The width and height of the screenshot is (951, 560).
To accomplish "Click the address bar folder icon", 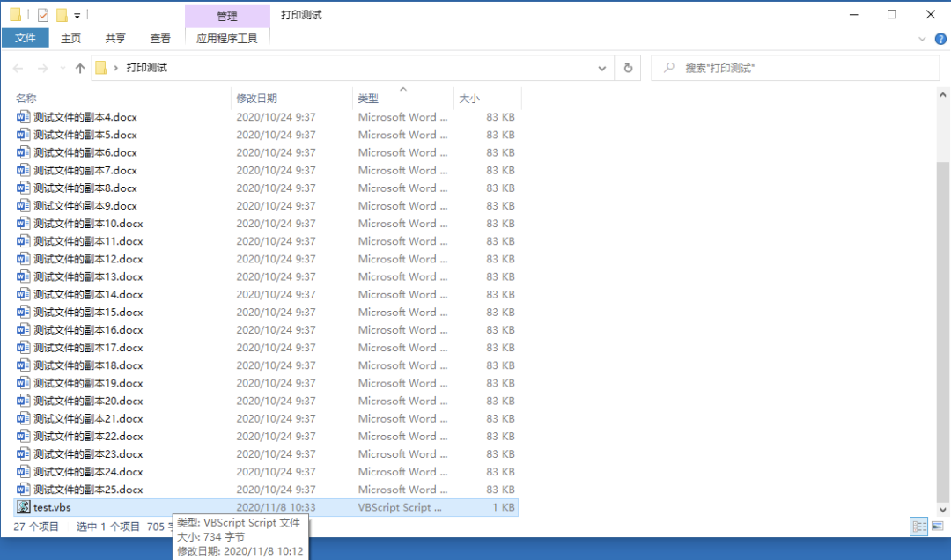I will click(101, 67).
